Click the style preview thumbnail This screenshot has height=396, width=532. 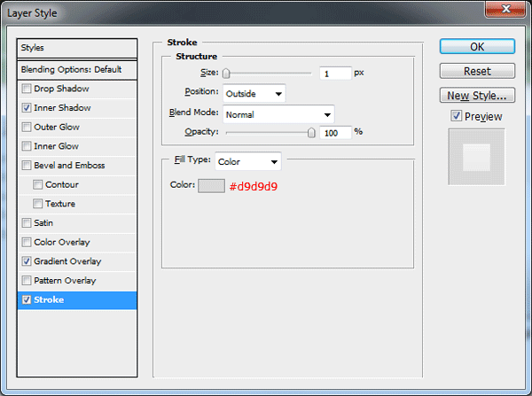(x=476, y=157)
